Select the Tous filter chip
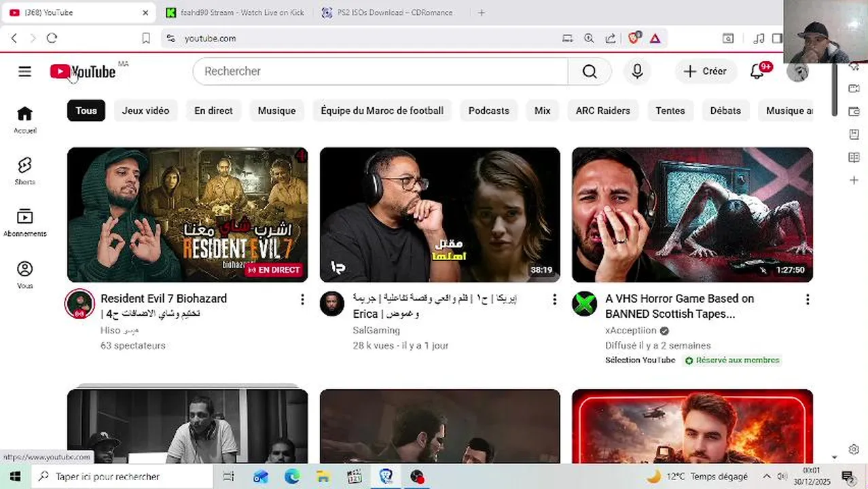Image resolution: width=868 pixels, height=489 pixels. tap(86, 111)
